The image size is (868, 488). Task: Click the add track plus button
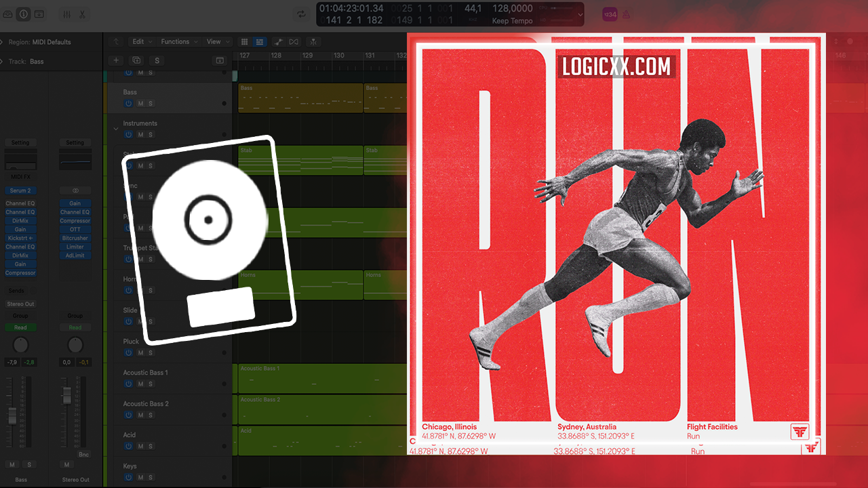pos(116,60)
